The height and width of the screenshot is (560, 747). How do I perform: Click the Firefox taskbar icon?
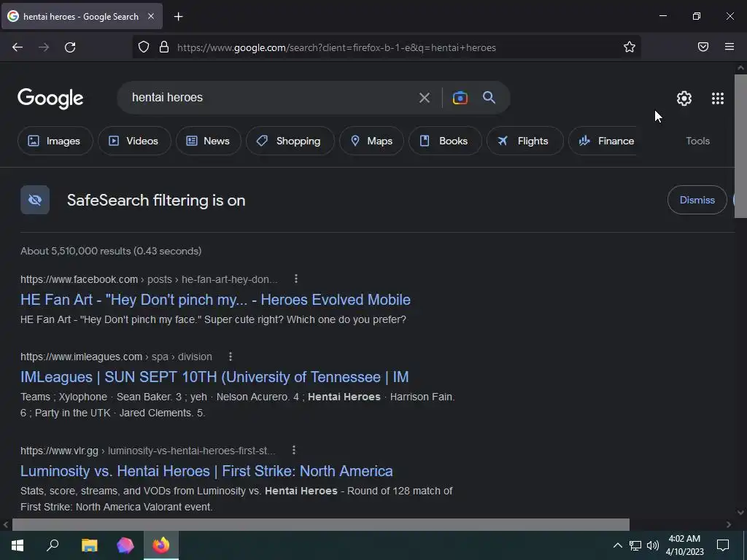click(161, 545)
